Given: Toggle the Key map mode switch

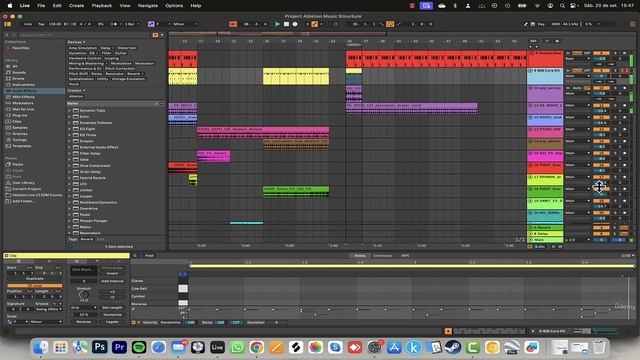Looking at the screenshot, I should [x=541, y=24].
